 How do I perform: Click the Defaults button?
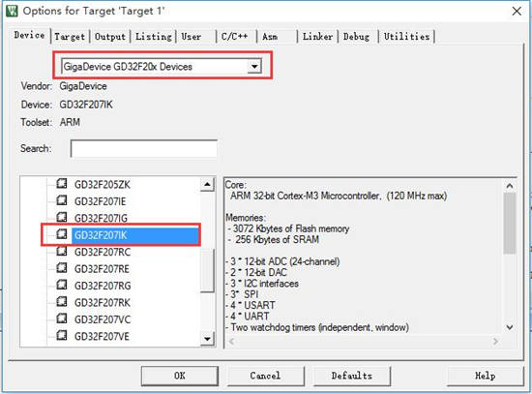pos(352,376)
